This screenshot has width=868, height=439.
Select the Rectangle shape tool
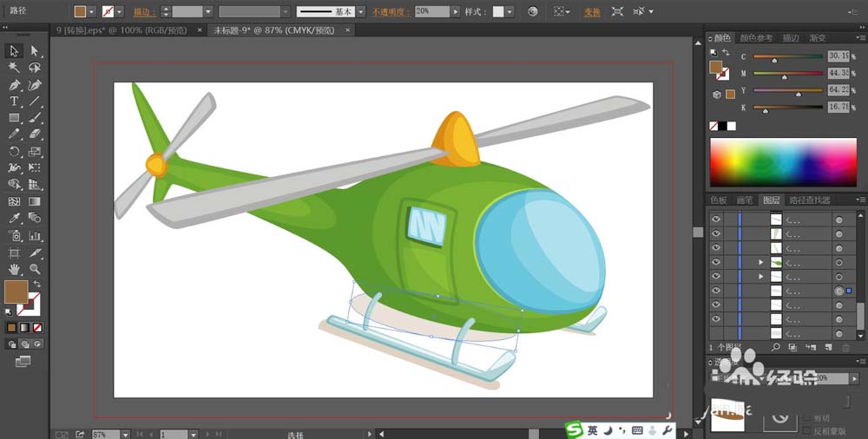[14, 118]
